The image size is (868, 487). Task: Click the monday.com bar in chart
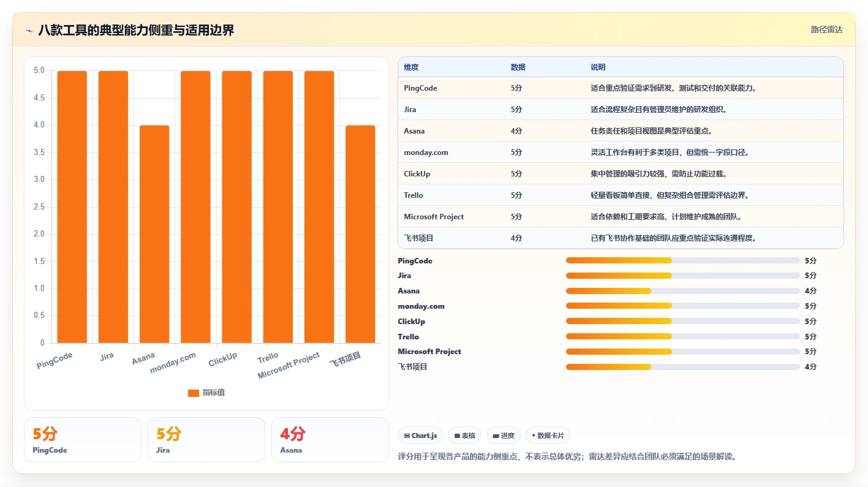[195, 207]
